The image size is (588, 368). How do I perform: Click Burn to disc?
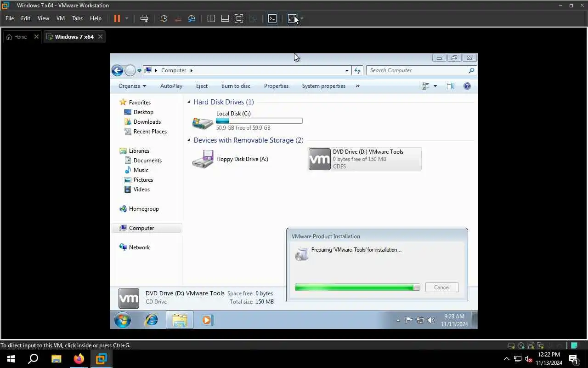(236, 86)
